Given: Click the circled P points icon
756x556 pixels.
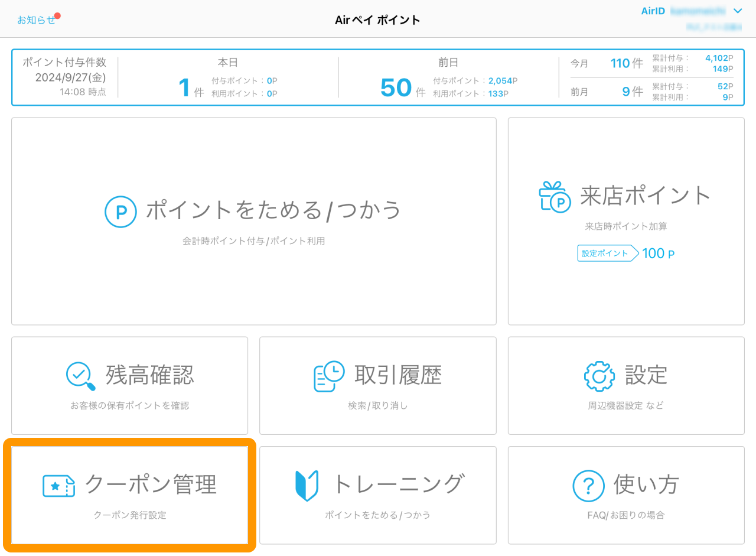Looking at the screenshot, I should pos(120,212).
